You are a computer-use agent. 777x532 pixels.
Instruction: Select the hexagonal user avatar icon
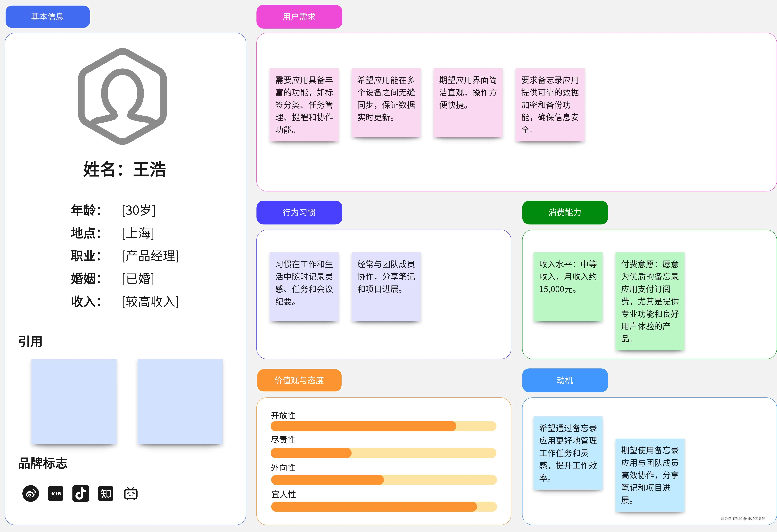[x=122, y=97]
